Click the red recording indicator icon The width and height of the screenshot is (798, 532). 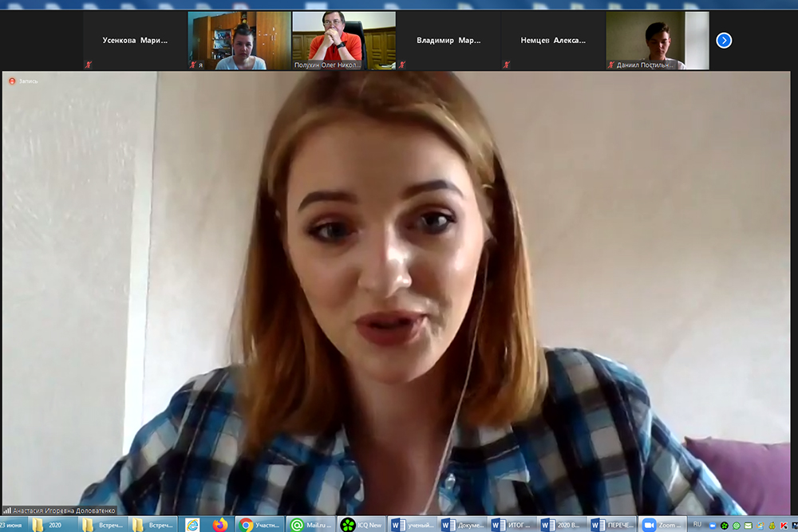point(12,81)
